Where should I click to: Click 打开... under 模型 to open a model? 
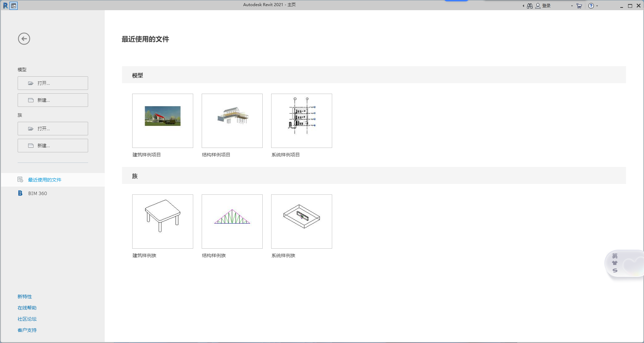pos(53,83)
